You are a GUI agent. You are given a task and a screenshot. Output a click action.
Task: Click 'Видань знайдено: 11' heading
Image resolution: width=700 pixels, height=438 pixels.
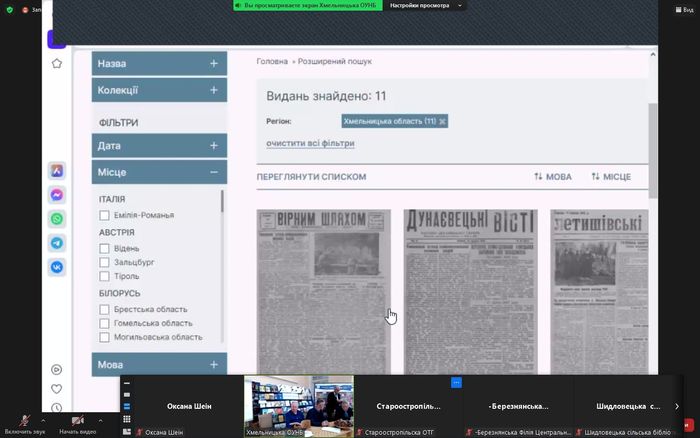(x=326, y=96)
